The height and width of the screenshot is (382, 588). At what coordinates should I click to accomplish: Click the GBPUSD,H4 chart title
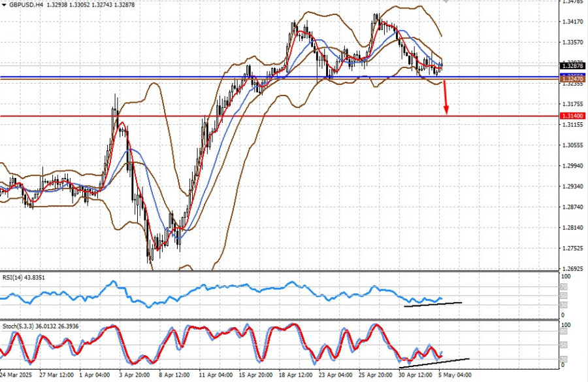point(26,5)
